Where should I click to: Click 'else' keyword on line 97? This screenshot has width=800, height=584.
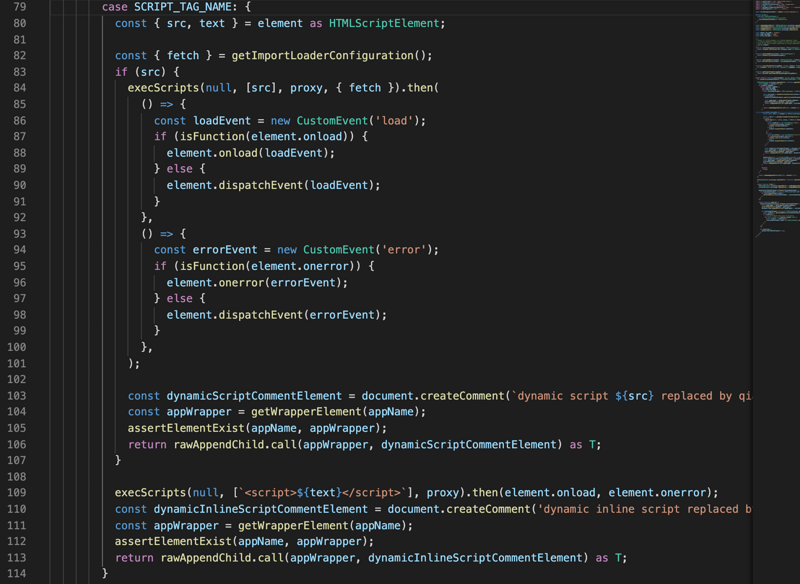[x=180, y=299]
